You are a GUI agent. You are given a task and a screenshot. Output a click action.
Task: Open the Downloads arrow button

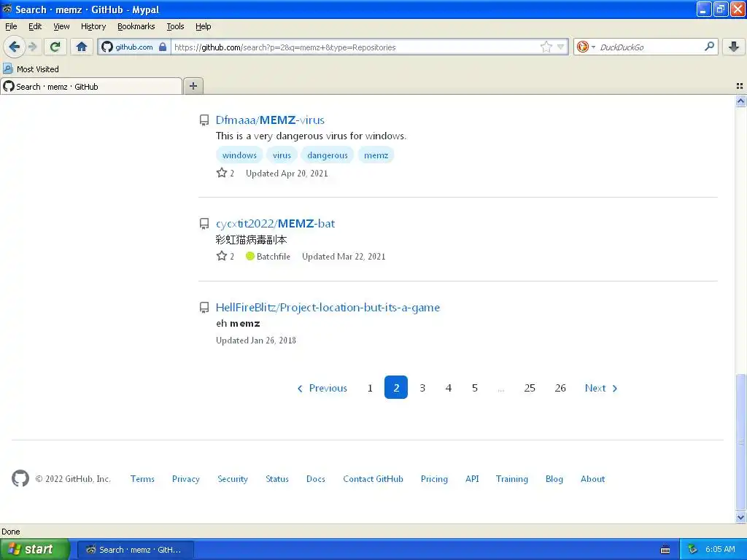(x=734, y=47)
